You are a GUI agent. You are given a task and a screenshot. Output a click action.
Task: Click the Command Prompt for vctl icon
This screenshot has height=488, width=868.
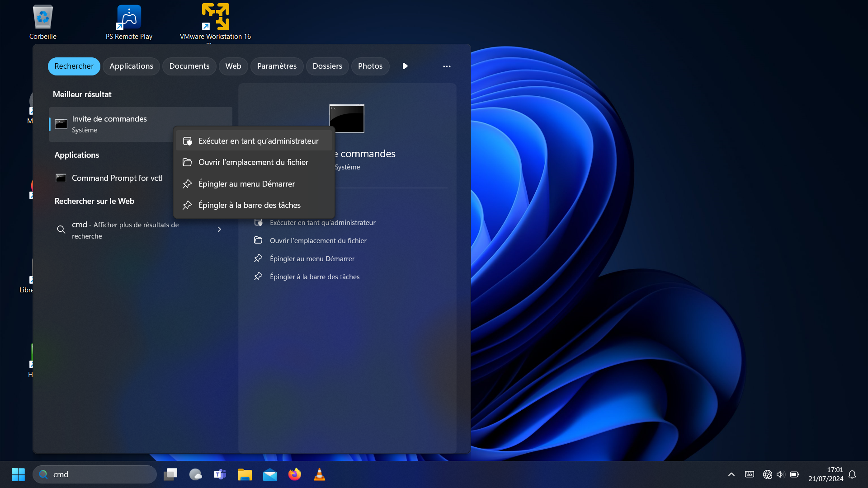(61, 178)
